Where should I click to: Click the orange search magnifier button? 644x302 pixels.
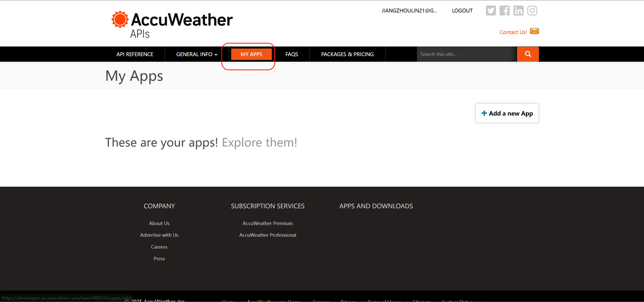528,54
